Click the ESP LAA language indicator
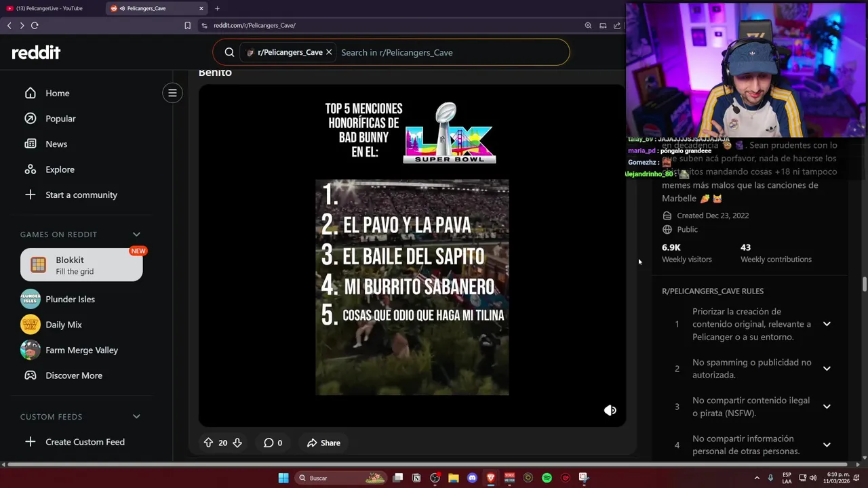The height and width of the screenshot is (488, 868). click(x=787, y=478)
